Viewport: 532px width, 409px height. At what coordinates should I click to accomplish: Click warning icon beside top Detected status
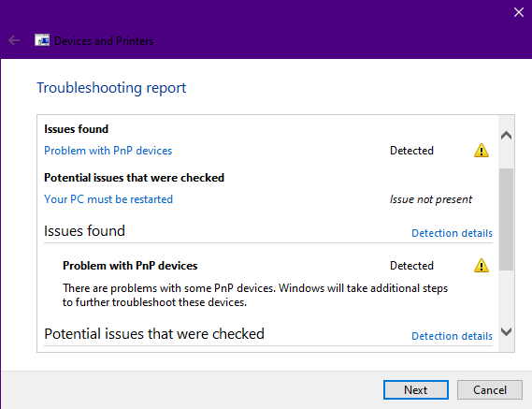pos(482,151)
